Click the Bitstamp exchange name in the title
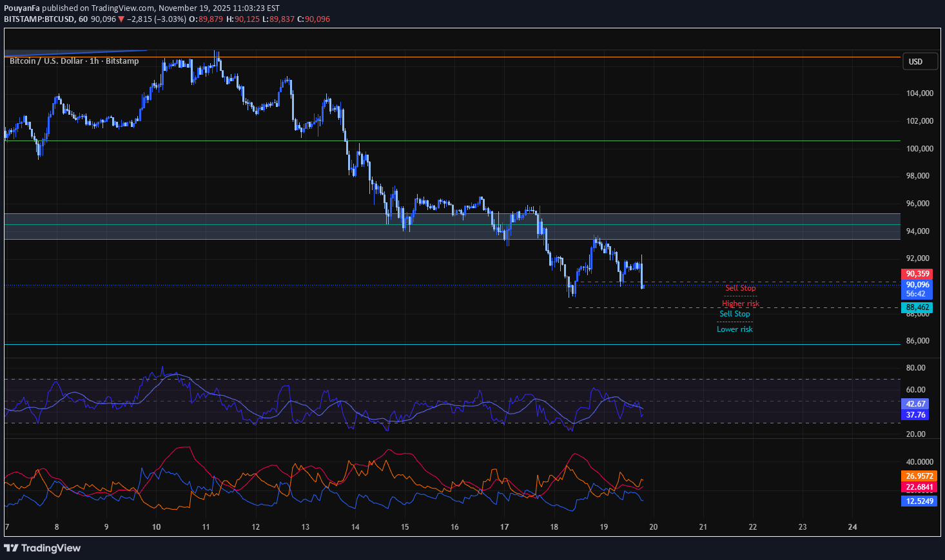945x560 pixels. (x=122, y=61)
